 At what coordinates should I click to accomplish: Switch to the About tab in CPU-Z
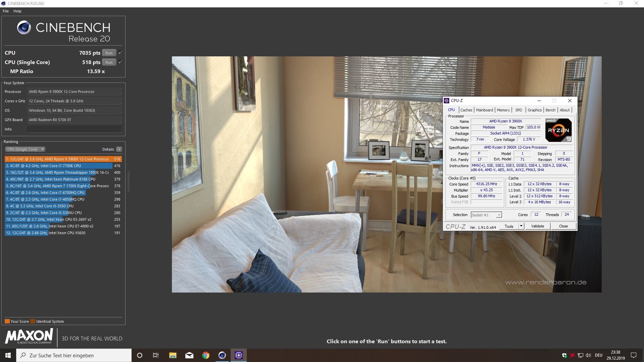click(x=565, y=110)
